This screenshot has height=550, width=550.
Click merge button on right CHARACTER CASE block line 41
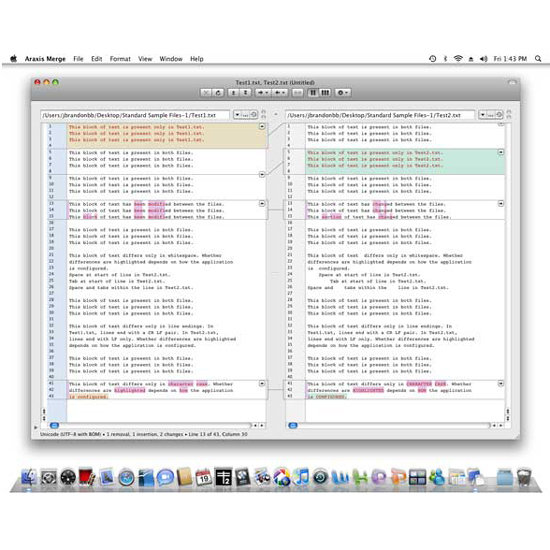[501, 384]
